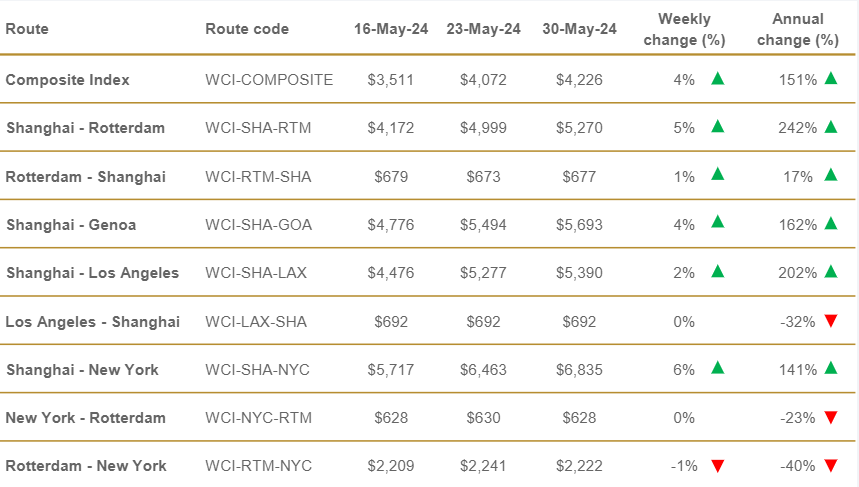Click the $6,835 value for Shanghai - New York

tap(579, 370)
